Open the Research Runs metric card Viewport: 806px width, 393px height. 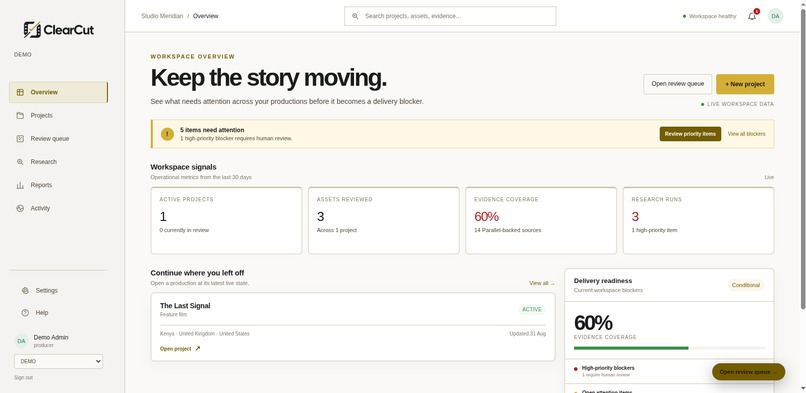click(698, 220)
